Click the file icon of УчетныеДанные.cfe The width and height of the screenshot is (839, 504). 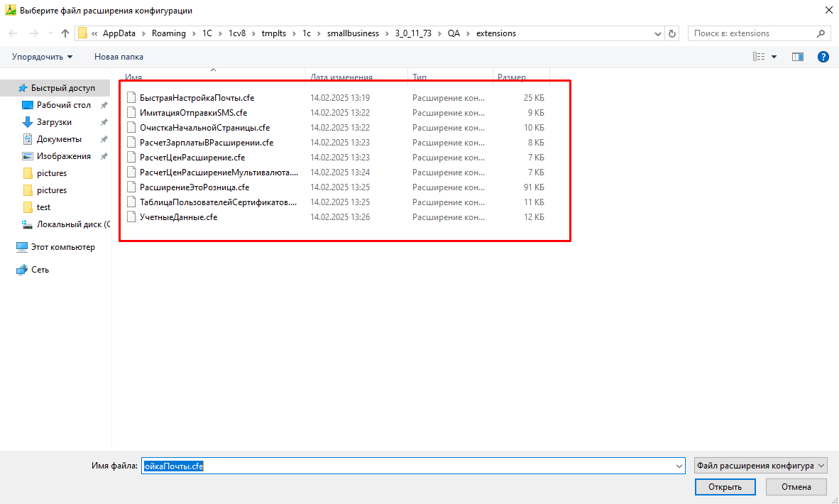pyautogui.click(x=131, y=217)
